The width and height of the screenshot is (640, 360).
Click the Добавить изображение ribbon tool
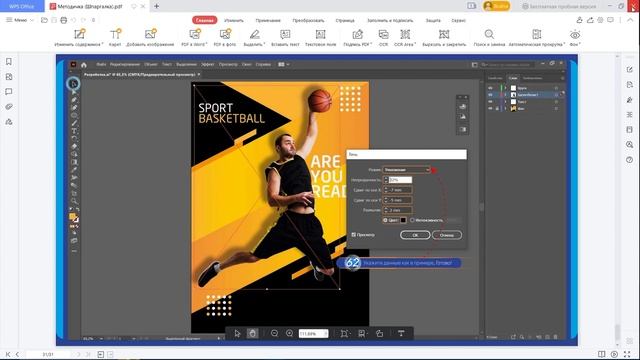click(150, 38)
